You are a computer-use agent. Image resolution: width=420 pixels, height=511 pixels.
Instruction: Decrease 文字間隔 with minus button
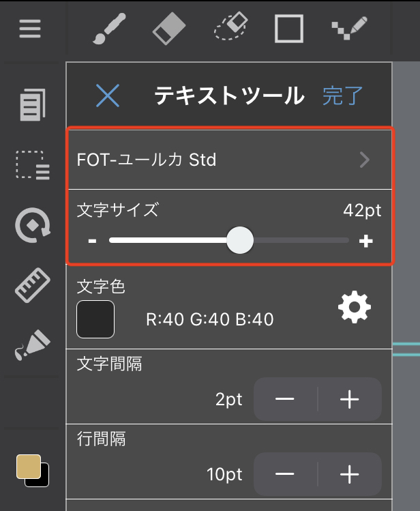(x=285, y=400)
